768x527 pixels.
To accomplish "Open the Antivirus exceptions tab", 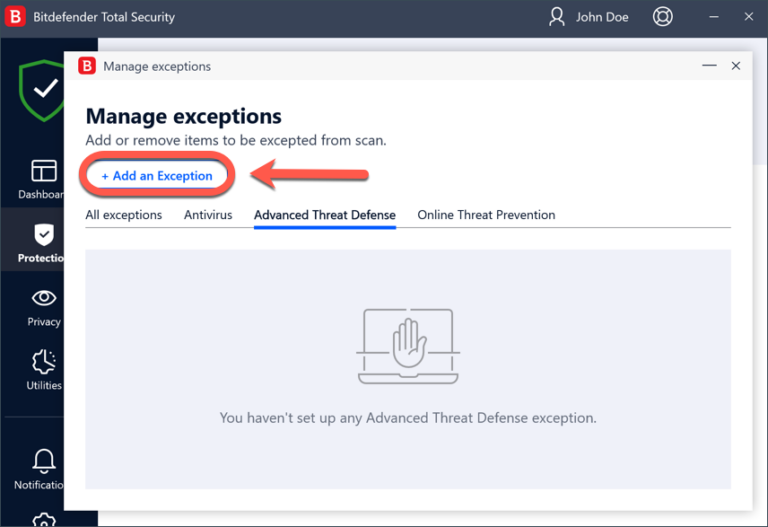I will [x=208, y=215].
